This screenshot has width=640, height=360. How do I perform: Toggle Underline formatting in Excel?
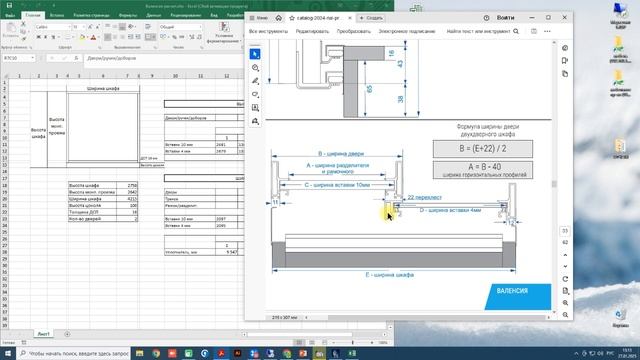pos(53,38)
